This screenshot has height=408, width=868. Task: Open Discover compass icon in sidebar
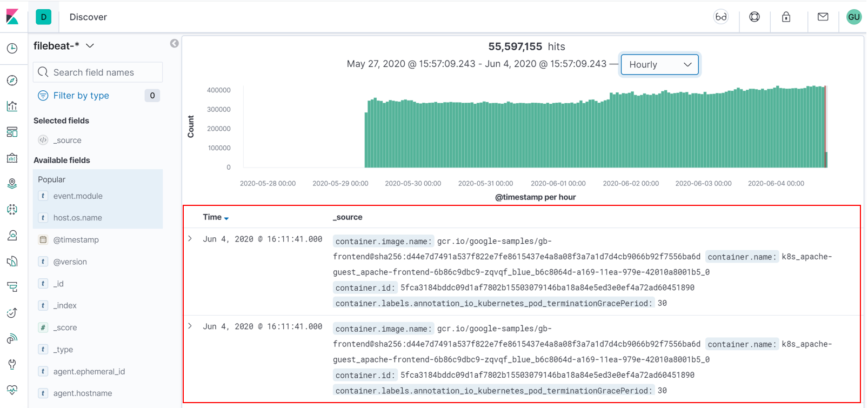pyautogui.click(x=12, y=81)
